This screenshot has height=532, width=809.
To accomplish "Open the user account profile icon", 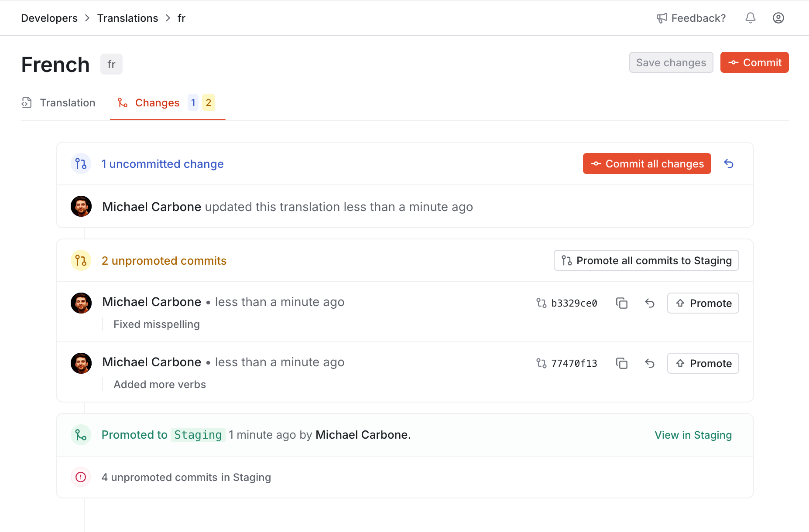I will pos(778,18).
